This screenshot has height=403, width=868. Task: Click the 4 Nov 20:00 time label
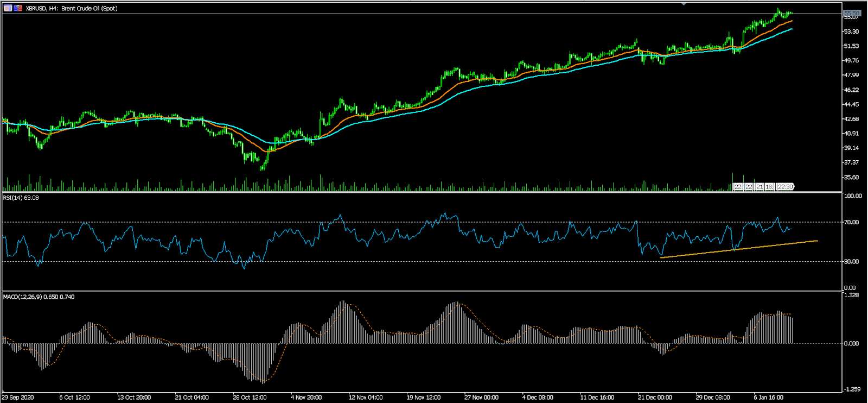pyautogui.click(x=307, y=398)
